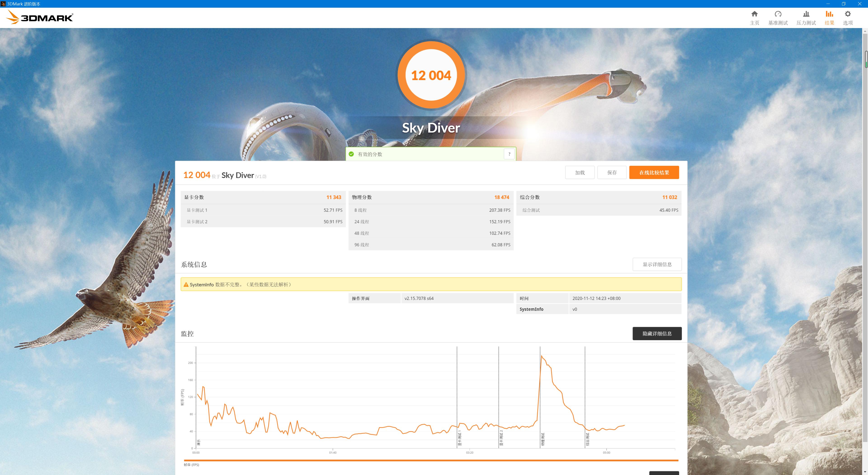Click the 01:40 time label on chart axis
Screen dimensions: 868x475
333,452
